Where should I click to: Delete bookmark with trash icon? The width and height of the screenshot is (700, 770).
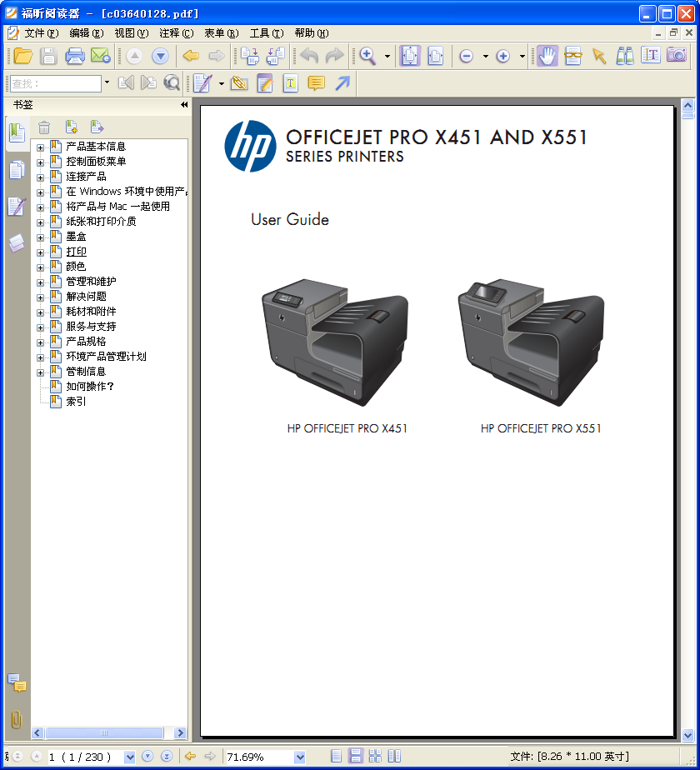point(44,127)
